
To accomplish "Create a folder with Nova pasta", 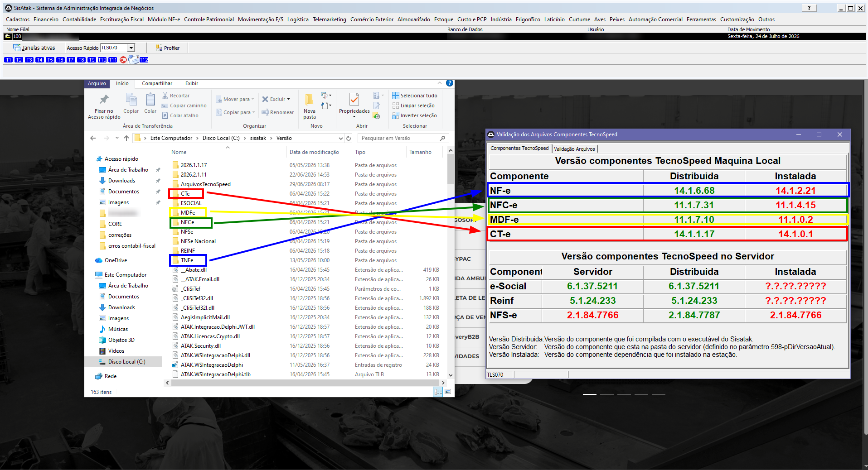I will click(x=310, y=106).
